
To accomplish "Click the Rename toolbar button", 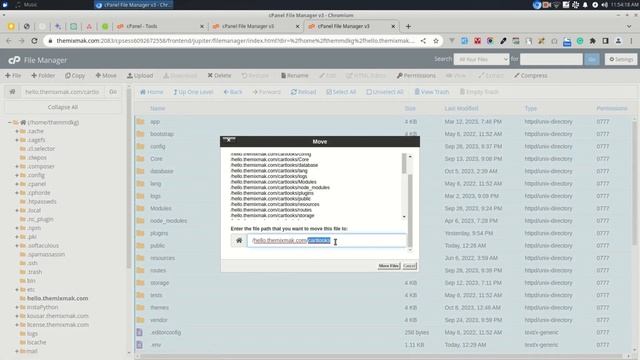I will point(294,76).
